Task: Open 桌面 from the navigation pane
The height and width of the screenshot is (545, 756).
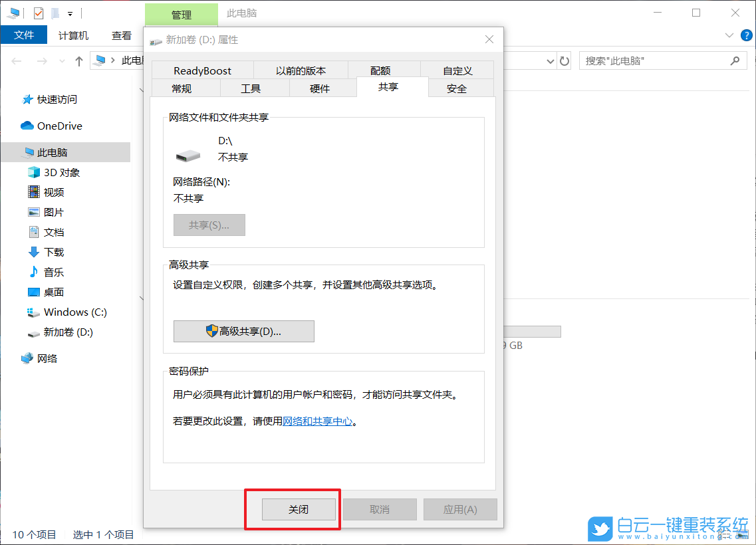Action: tap(53, 292)
